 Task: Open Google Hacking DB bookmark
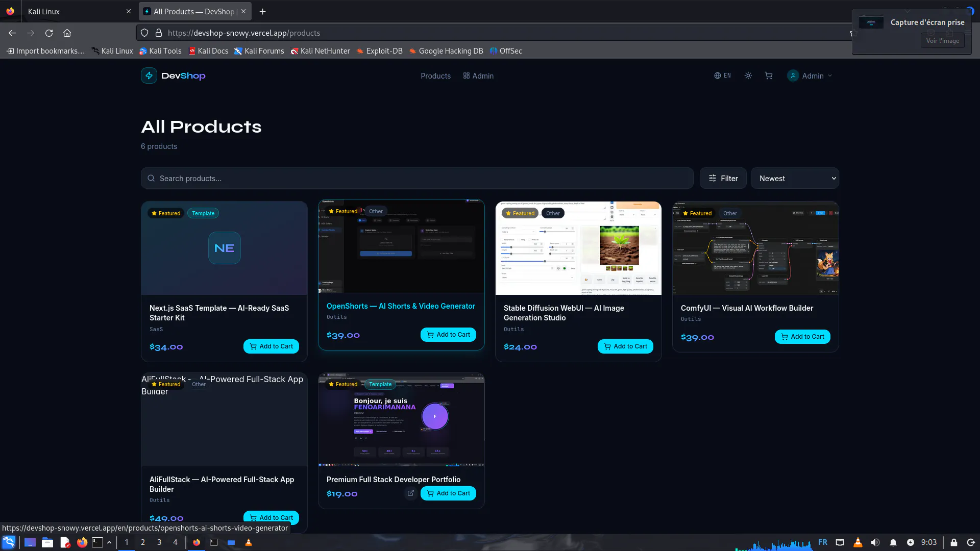(x=446, y=51)
